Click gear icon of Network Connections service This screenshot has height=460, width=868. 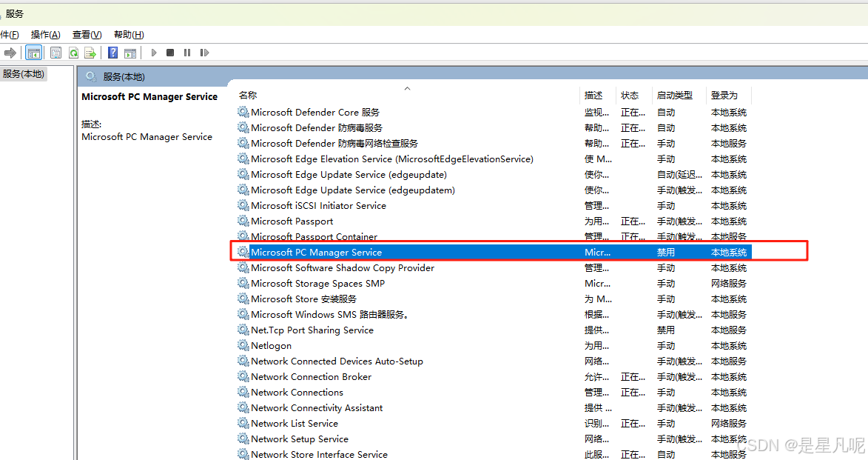click(243, 391)
